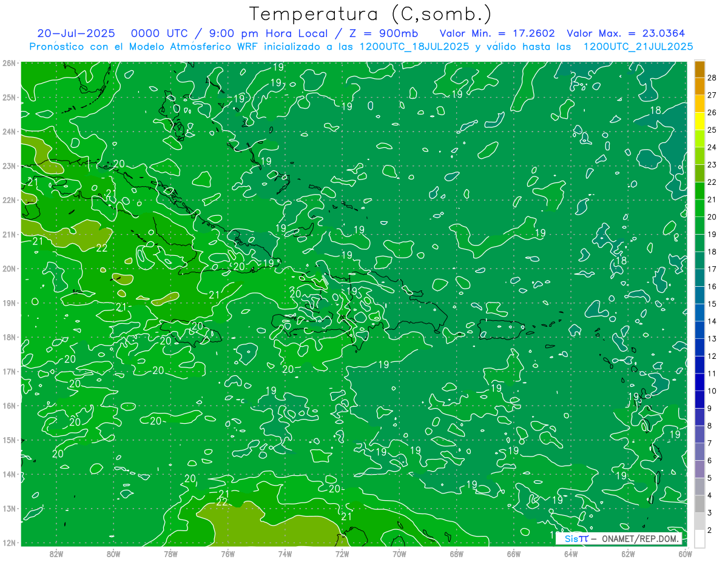Click the valid-until time '1200UTC_21JUL2025'
This screenshot has width=728, height=562.
pos(638,46)
